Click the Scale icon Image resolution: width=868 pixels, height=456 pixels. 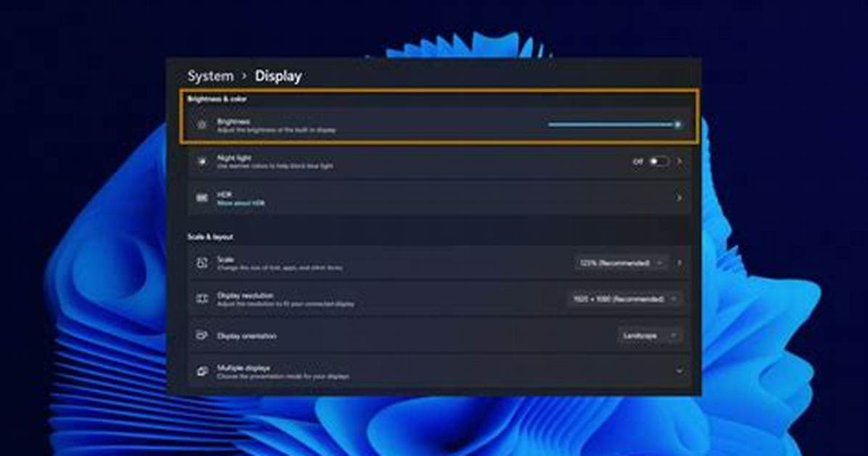(202, 263)
